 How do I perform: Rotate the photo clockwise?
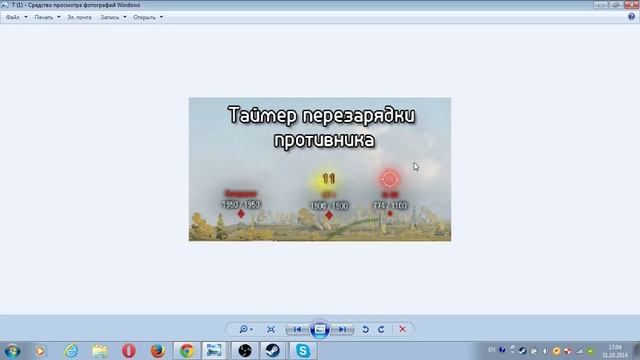pyautogui.click(x=381, y=329)
